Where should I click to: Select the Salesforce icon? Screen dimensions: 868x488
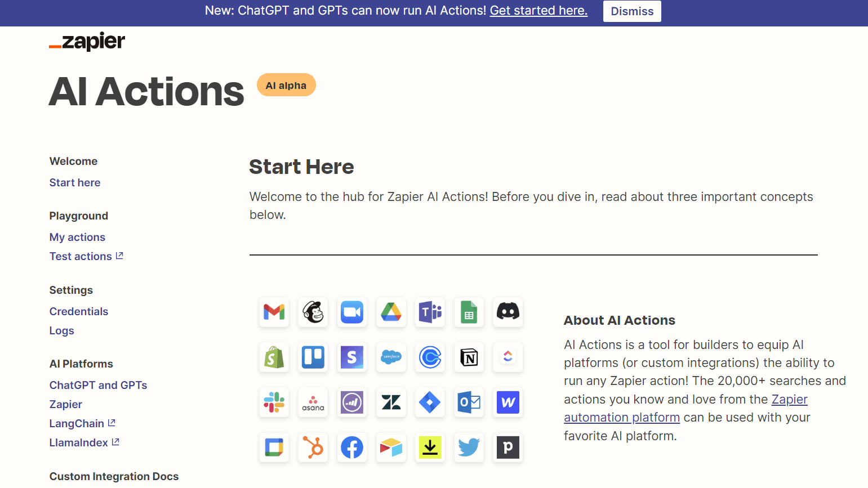pyautogui.click(x=391, y=357)
